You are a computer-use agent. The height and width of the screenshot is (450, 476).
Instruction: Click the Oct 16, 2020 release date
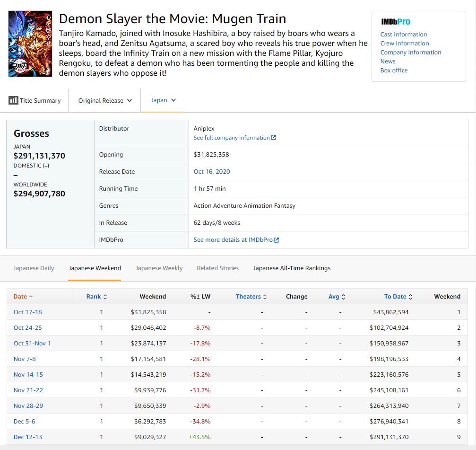212,172
